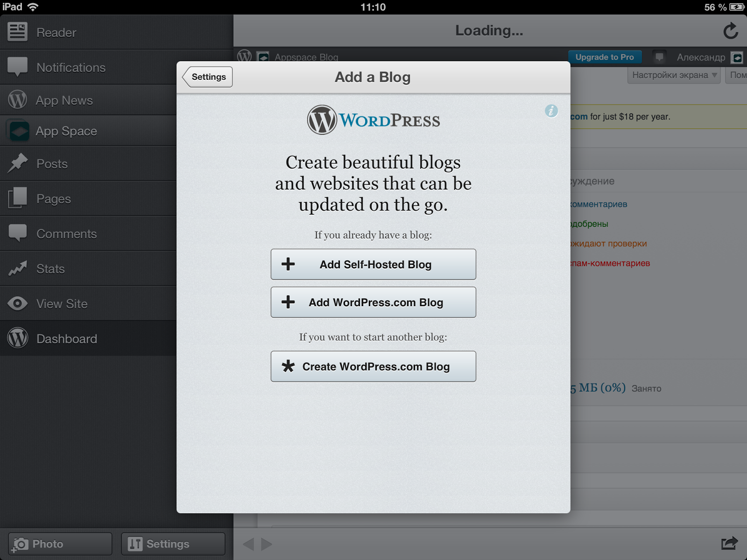747x560 pixels.
Task: Click the browser back arrow
Action: point(249,544)
